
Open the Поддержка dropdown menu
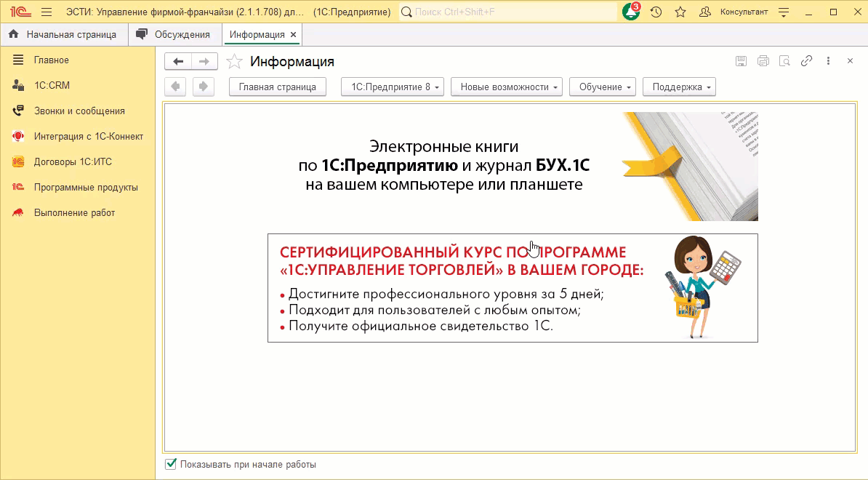coord(678,86)
